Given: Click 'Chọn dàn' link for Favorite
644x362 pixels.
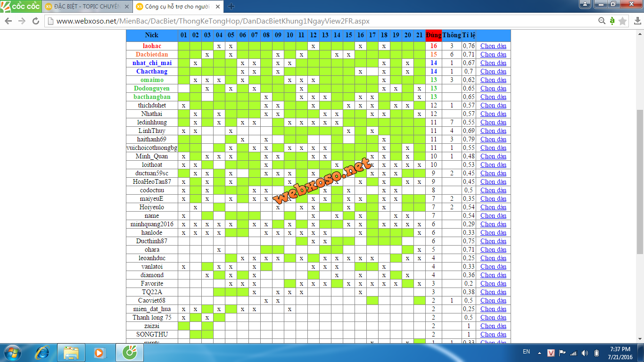Looking at the screenshot, I should (x=493, y=283).
